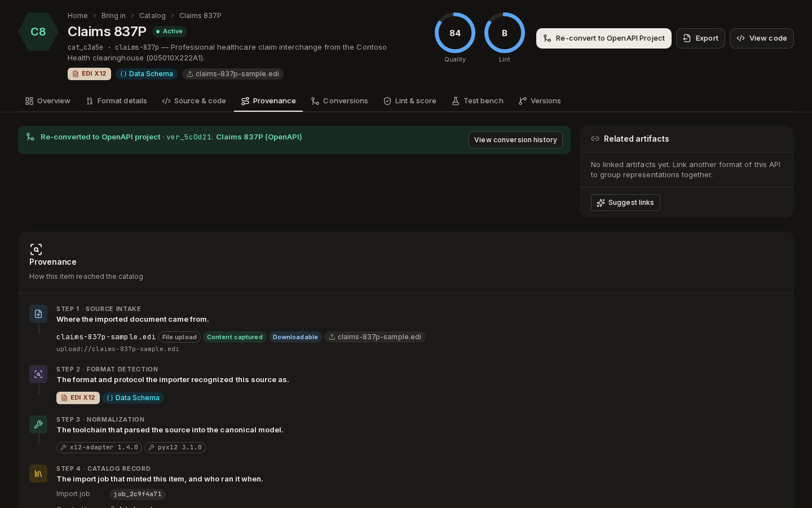Open the Source & code tab
The width and height of the screenshot is (812, 508).
(x=194, y=101)
